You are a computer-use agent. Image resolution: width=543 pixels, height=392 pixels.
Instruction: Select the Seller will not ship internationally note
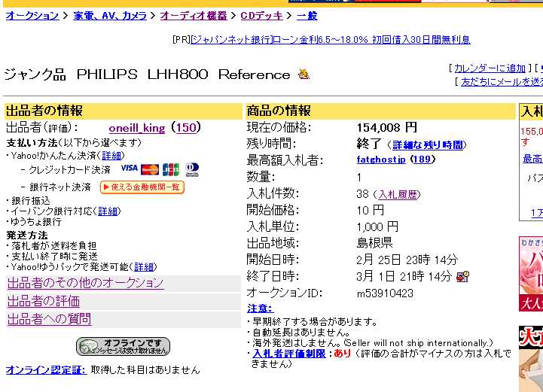click(418, 343)
